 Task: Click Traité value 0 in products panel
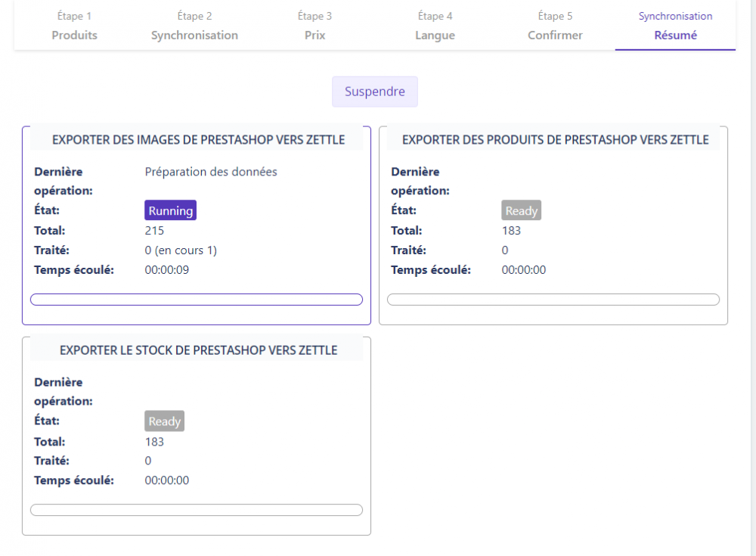tap(505, 250)
